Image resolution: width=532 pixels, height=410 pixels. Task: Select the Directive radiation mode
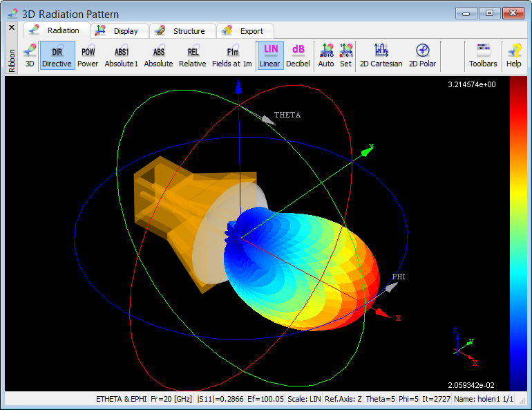point(57,56)
